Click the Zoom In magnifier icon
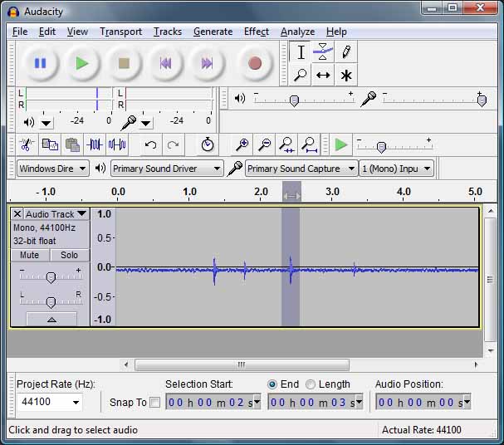 point(242,145)
